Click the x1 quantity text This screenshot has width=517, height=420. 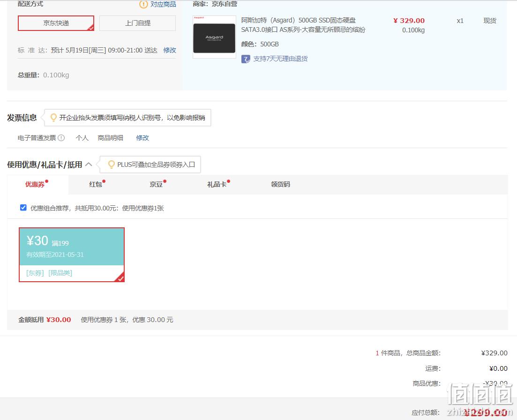tap(460, 21)
